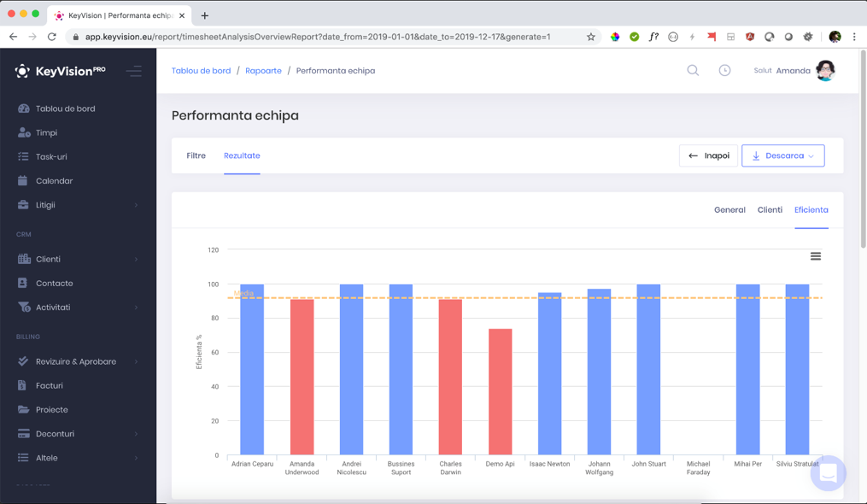The width and height of the screenshot is (867, 504).
Task: Open the chart hamburger context menu
Action: click(x=816, y=256)
